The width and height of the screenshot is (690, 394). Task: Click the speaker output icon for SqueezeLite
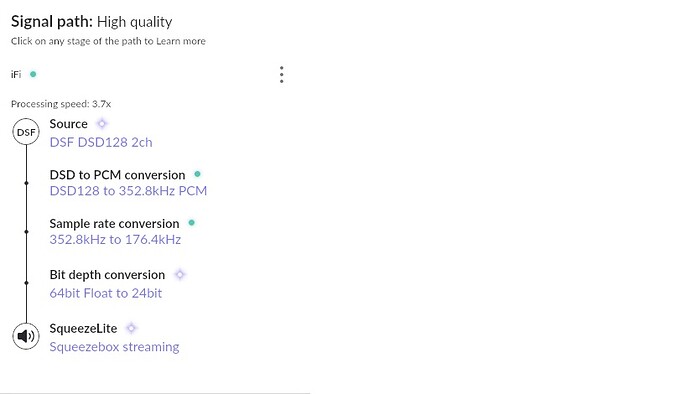(26, 336)
